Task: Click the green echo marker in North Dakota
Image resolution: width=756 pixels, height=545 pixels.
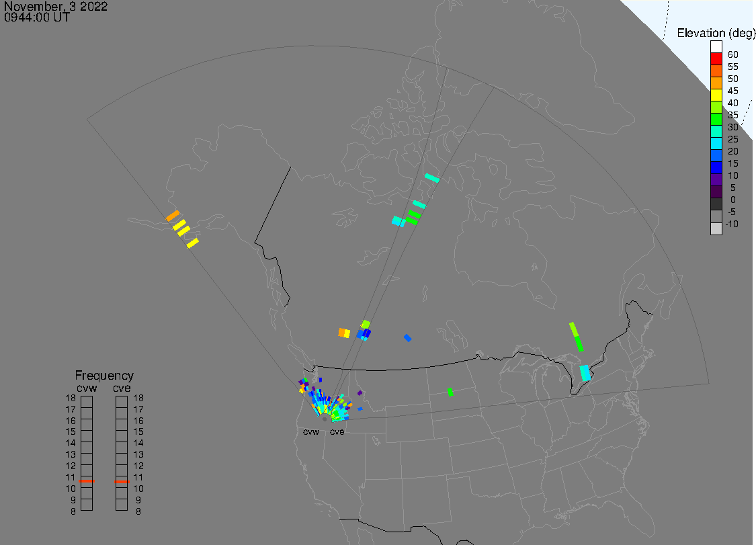Action: 450,392
